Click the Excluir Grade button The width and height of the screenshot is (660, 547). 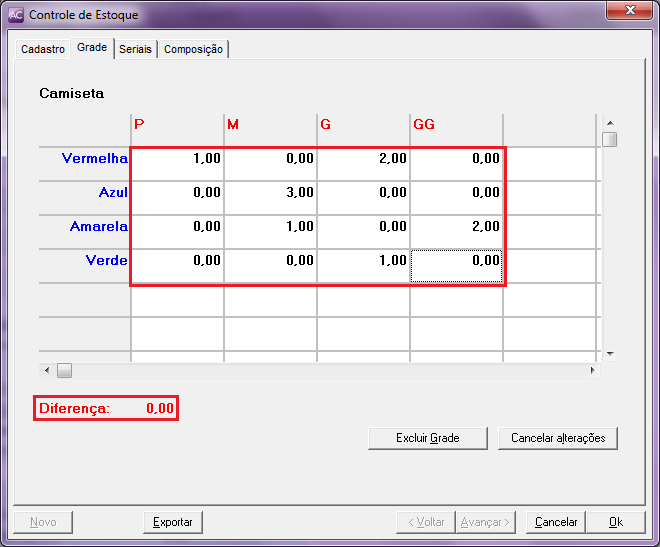click(428, 438)
